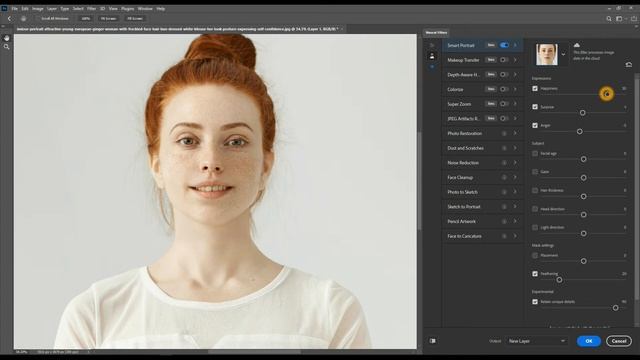This screenshot has height=360, width=640.
Task: Expand Smart Portrait filter chevron
Action: click(x=515, y=45)
